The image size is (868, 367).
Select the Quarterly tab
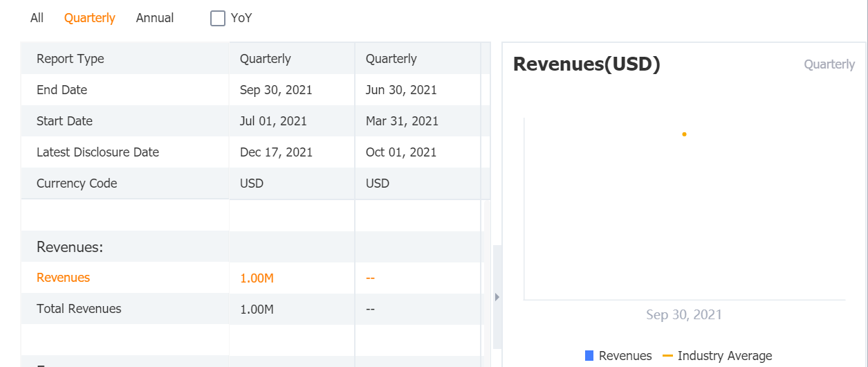click(x=89, y=18)
